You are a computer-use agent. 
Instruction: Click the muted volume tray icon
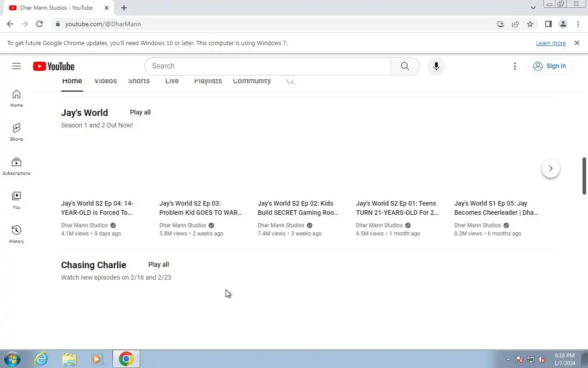pyautogui.click(x=542, y=360)
